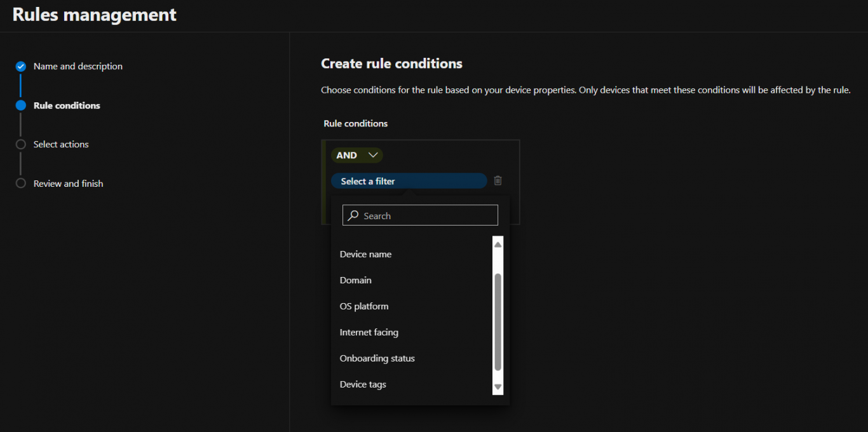Click the trash icon to delete the filter
This screenshot has height=432, width=868.
498,180
